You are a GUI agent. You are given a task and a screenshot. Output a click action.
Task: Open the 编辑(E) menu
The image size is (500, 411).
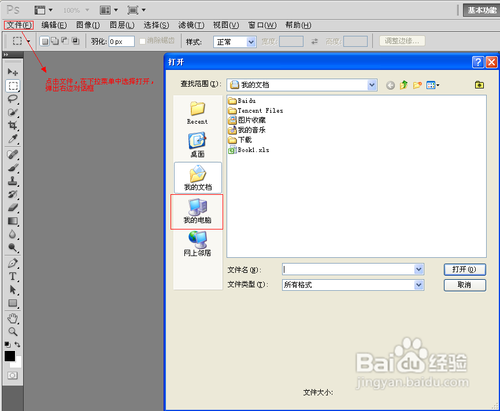[x=54, y=25]
